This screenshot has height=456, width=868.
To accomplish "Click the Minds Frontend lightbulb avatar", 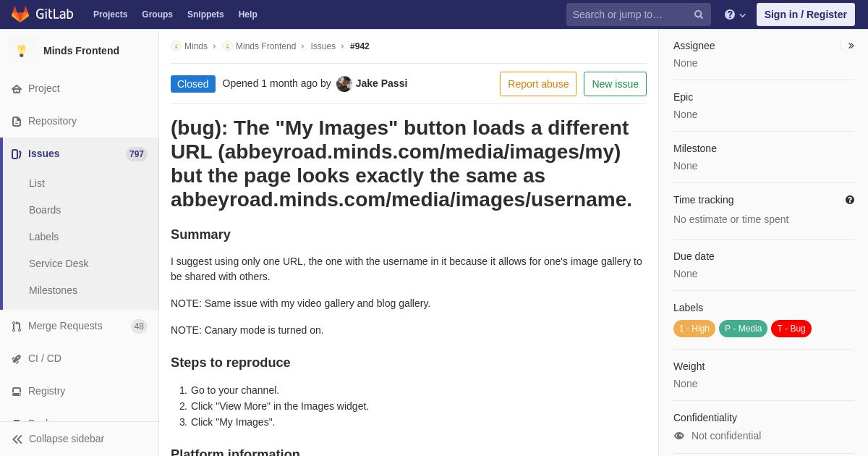I will pyautogui.click(x=22, y=51).
